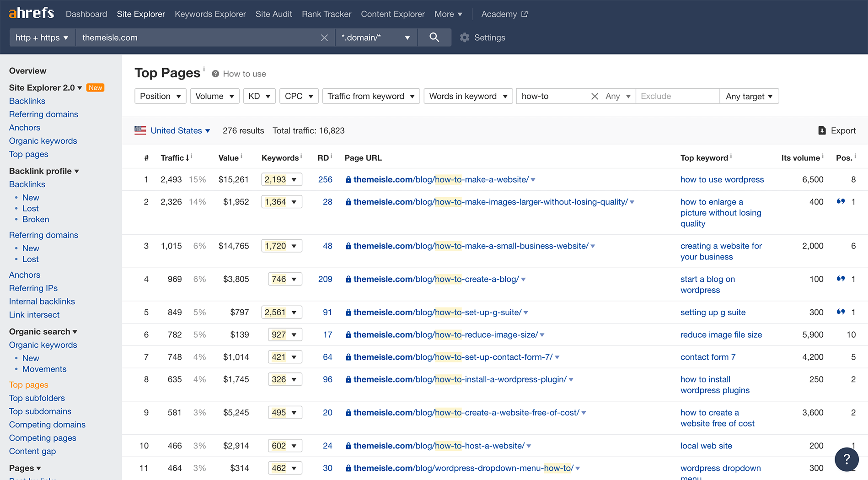This screenshot has height=480, width=868.
Task: Open Referring IPs in sidebar
Action: [x=33, y=288]
